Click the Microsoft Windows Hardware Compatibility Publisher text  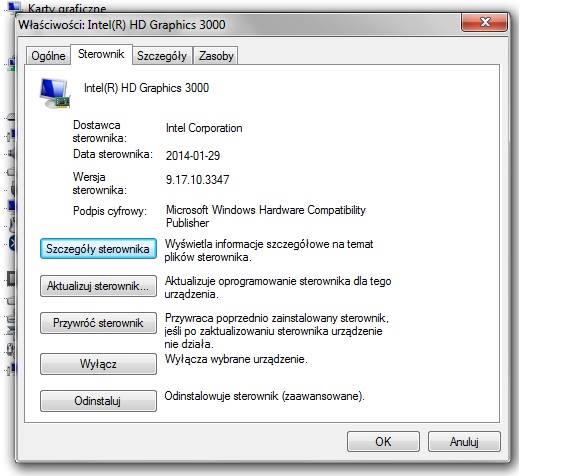(266, 216)
